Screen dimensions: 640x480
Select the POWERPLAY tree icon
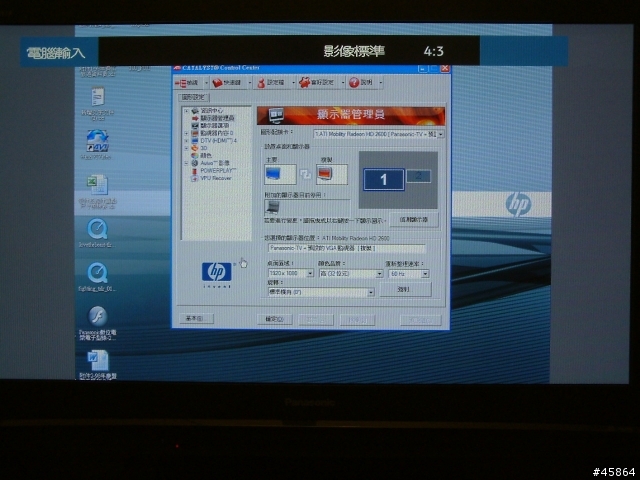[195, 171]
